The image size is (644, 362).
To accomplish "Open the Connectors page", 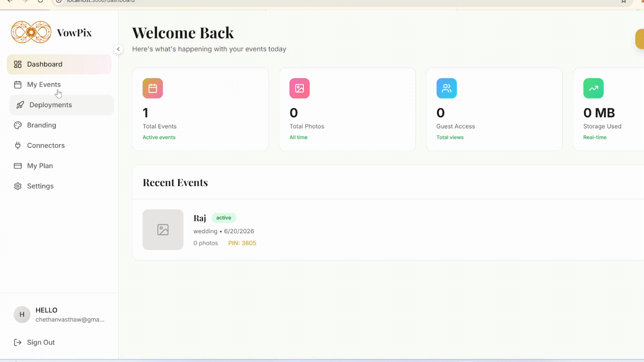I will click(x=59, y=145).
